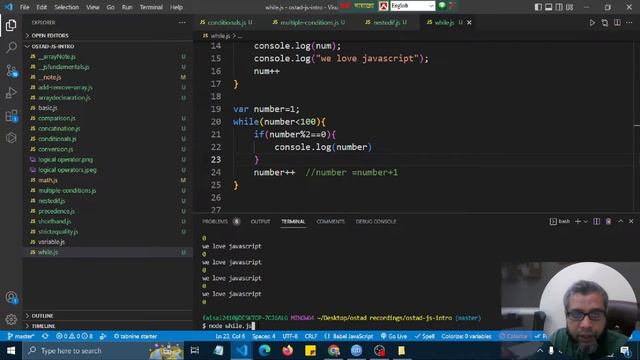640x360 pixels.
Task: Run the file with the play button
Action: coord(592,23)
